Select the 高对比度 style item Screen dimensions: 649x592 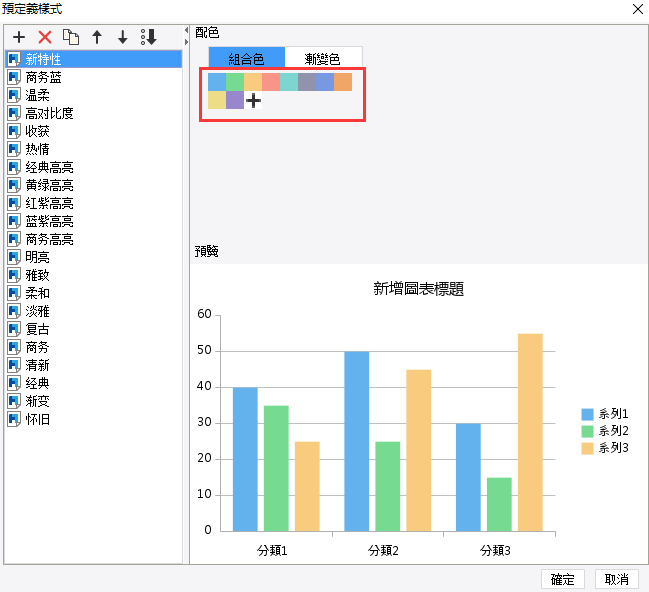94,113
